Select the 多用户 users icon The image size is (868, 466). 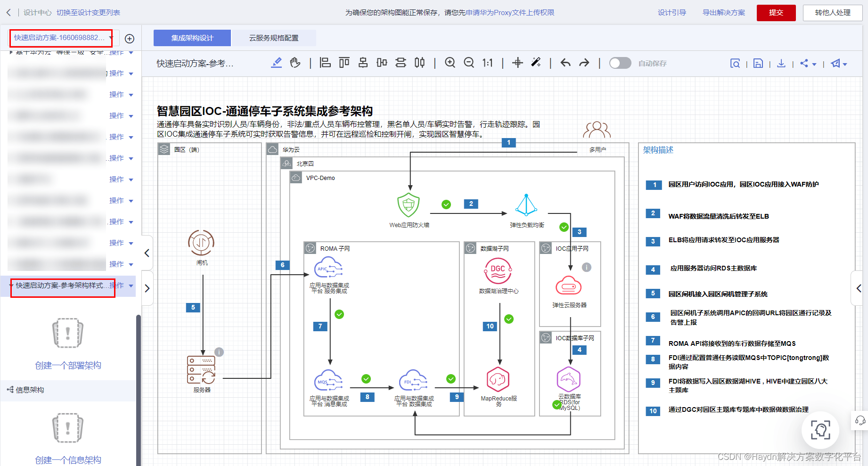click(597, 130)
